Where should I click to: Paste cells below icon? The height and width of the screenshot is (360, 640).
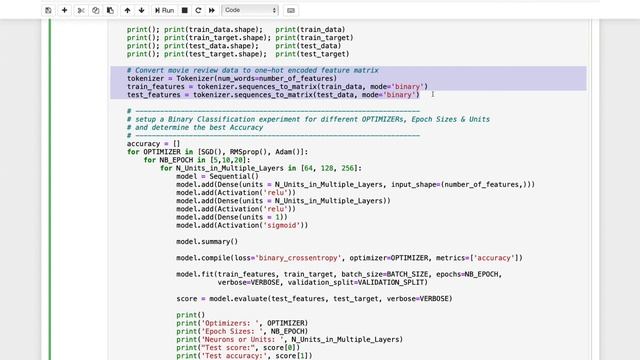tap(110, 10)
